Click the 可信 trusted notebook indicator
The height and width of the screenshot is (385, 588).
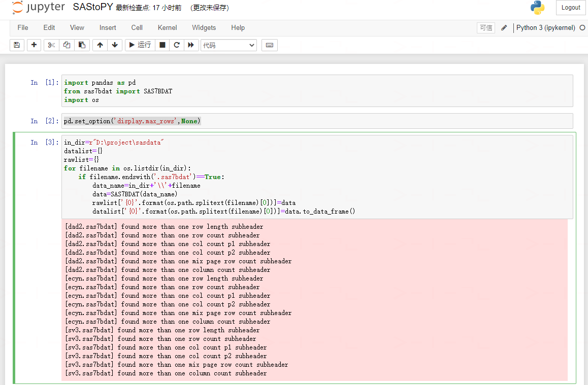click(485, 28)
